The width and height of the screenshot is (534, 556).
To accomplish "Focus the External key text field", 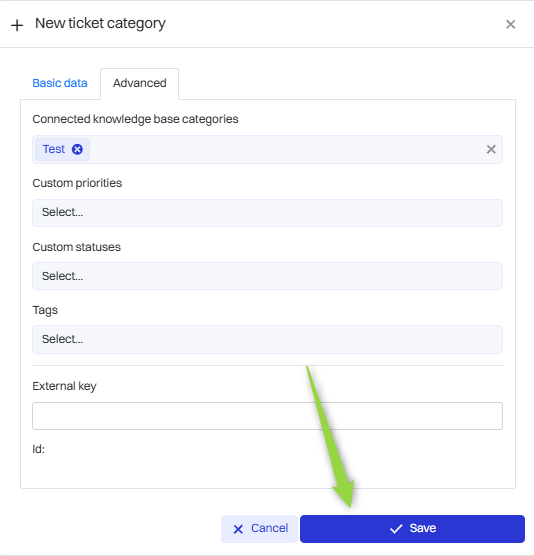I will tap(267, 416).
